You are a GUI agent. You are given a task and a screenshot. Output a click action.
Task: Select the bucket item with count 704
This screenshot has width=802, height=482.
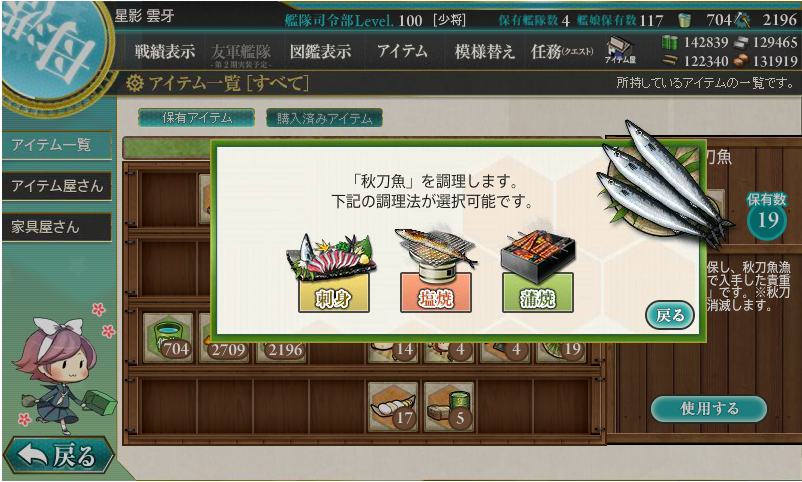point(168,339)
